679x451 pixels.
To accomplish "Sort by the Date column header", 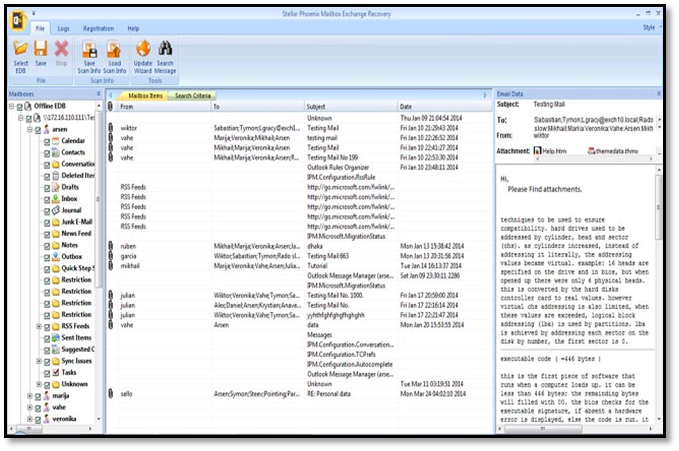I will point(444,107).
